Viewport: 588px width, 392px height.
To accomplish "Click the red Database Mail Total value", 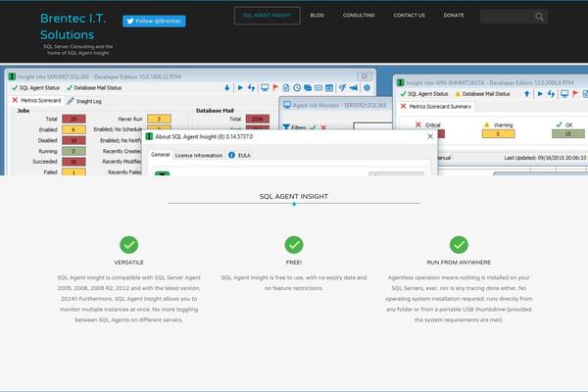I will [258, 119].
